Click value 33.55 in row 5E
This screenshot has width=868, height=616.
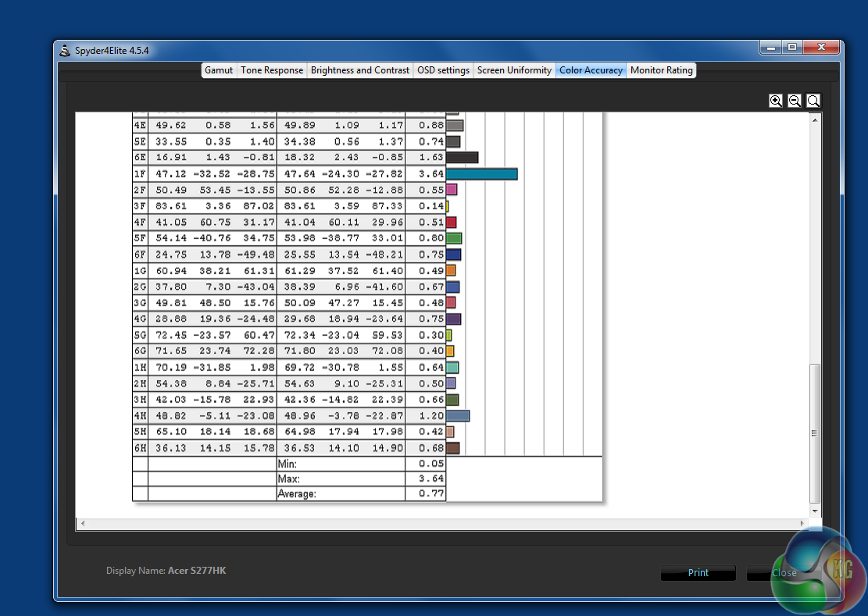(170, 141)
